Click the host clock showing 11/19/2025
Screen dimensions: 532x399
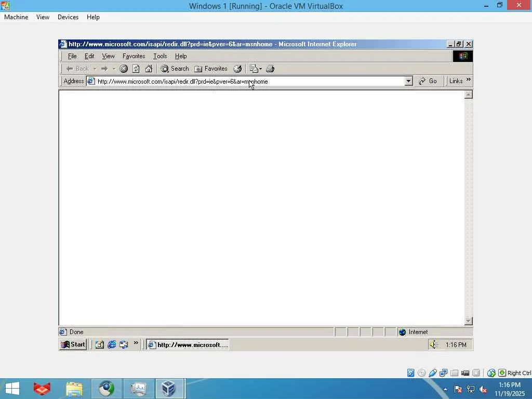(510, 389)
